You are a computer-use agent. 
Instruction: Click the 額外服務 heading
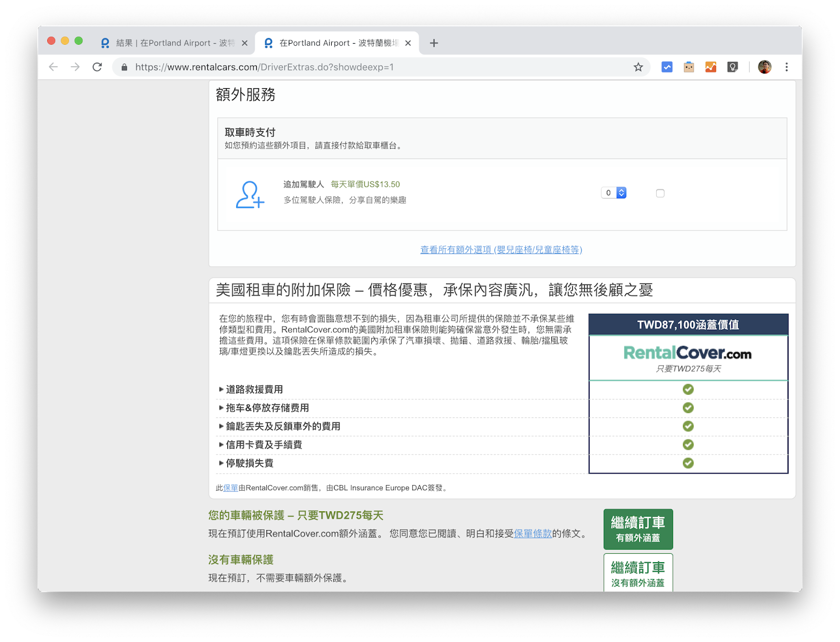pos(245,94)
